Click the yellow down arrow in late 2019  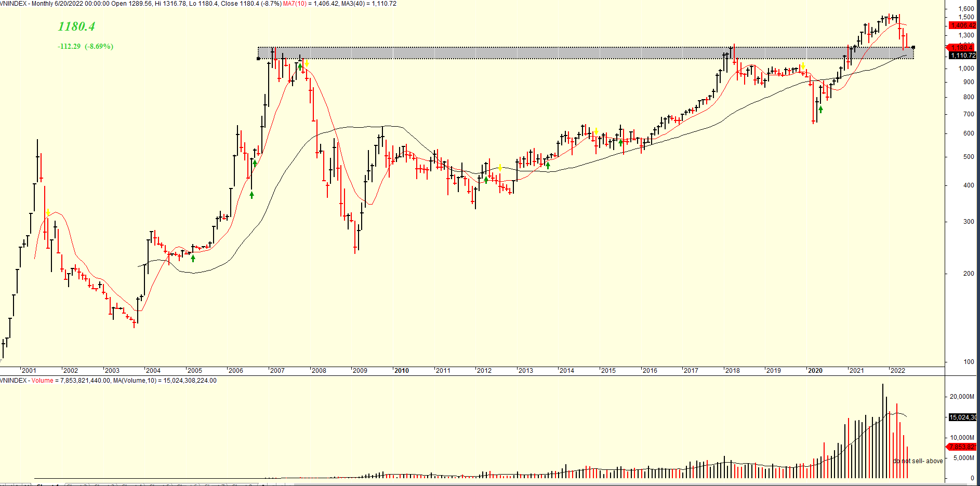tap(803, 66)
